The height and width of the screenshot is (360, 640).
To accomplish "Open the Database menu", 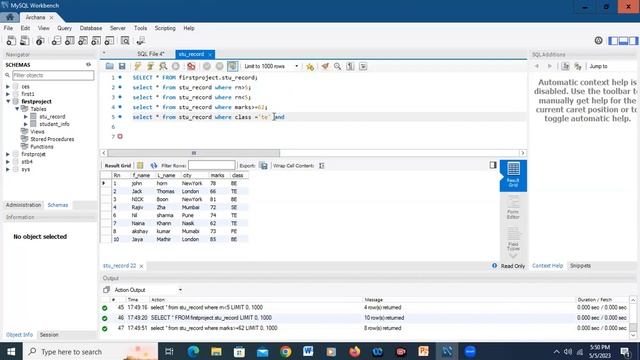I will (x=91, y=28).
